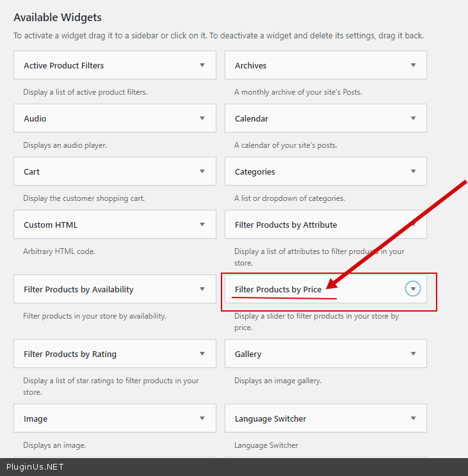
Task: Click the PluginUs.NET watermark text
Action: click(x=35, y=467)
